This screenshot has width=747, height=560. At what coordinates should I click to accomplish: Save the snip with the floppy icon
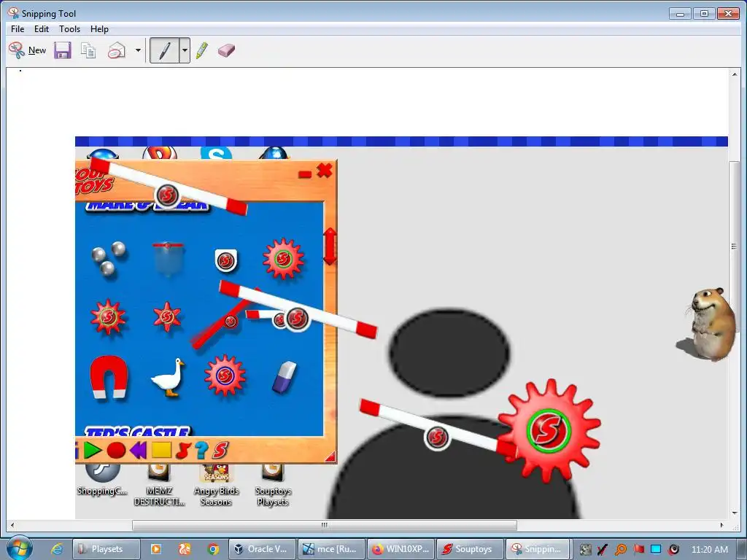(x=63, y=50)
